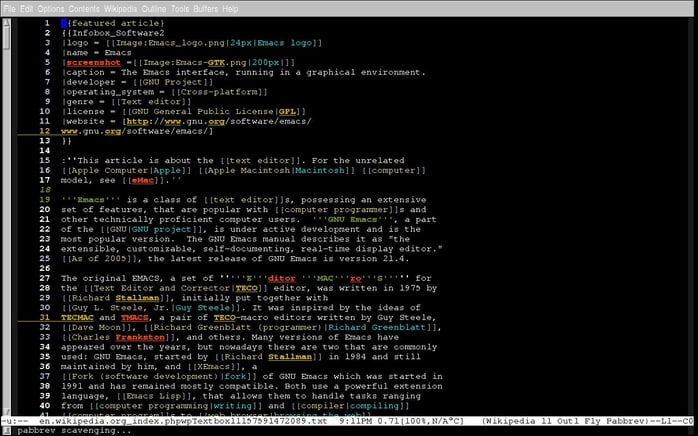Viewport: 698px width, 436px height.
Task: Open the File menu
Action: point(9,8)
